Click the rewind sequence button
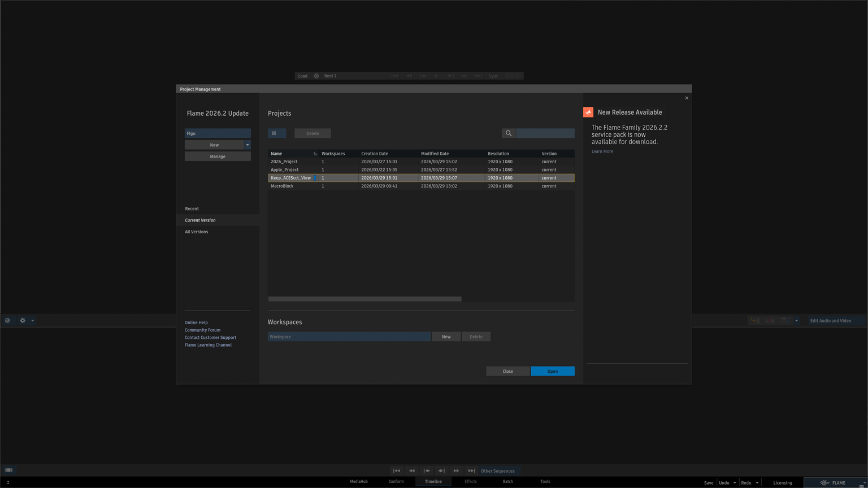This screenshot has height=488, width=868. [x=412, y=470]
